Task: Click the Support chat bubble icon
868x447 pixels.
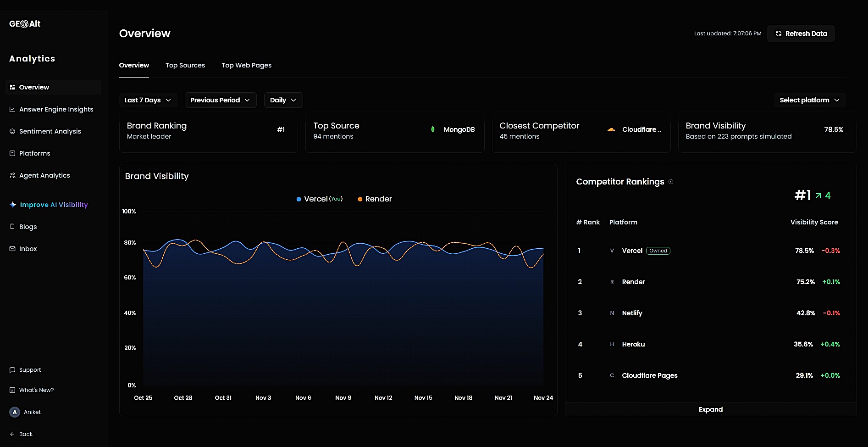Action: pyautogui.click(x=12, y=370)
